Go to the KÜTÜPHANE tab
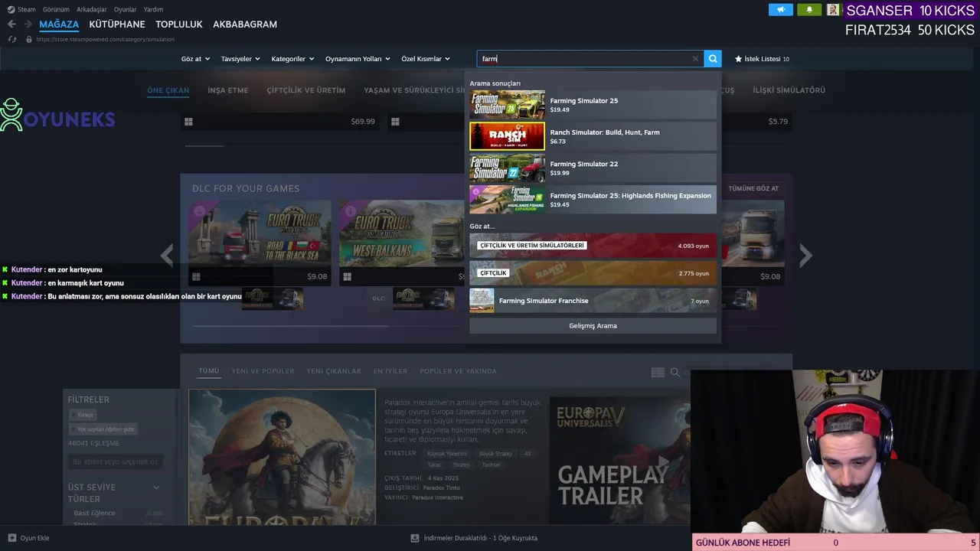This screenshot has width=980, height=551. [117, 24]
